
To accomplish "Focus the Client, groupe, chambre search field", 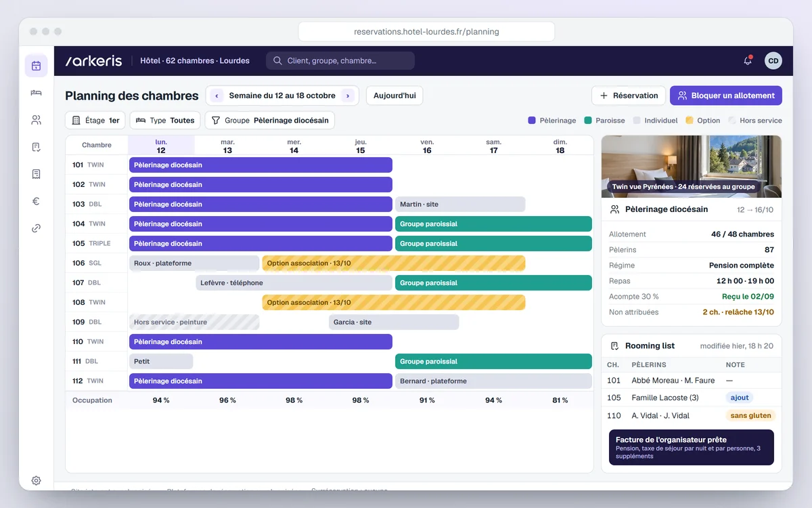I will tap(340, 61).
